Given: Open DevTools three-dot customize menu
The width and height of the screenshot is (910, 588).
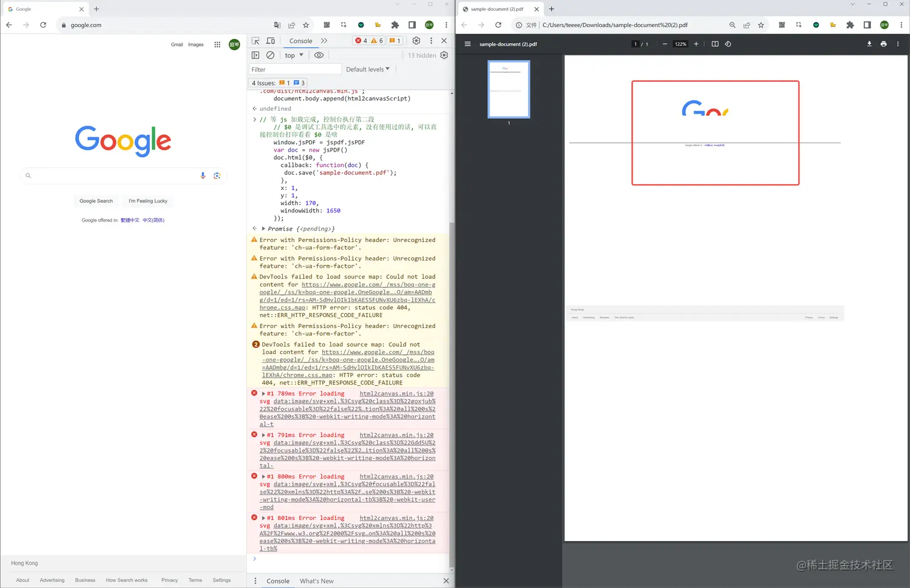Looking at the screenshot, I should tap(431, 41).
